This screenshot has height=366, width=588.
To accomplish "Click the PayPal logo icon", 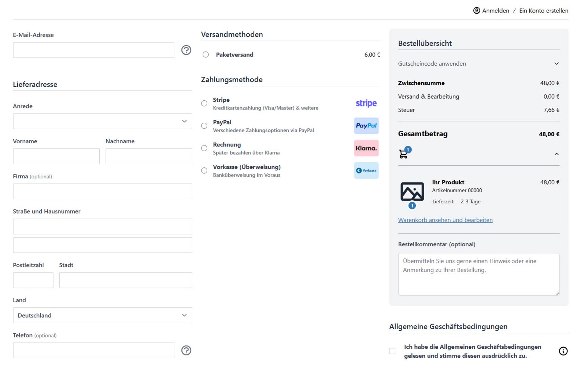I will point(366,126).
